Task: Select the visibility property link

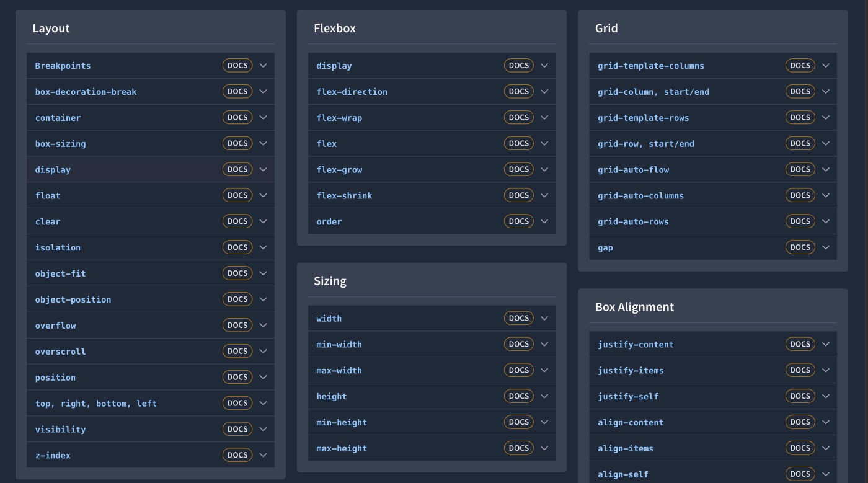Action: [60, 429]
